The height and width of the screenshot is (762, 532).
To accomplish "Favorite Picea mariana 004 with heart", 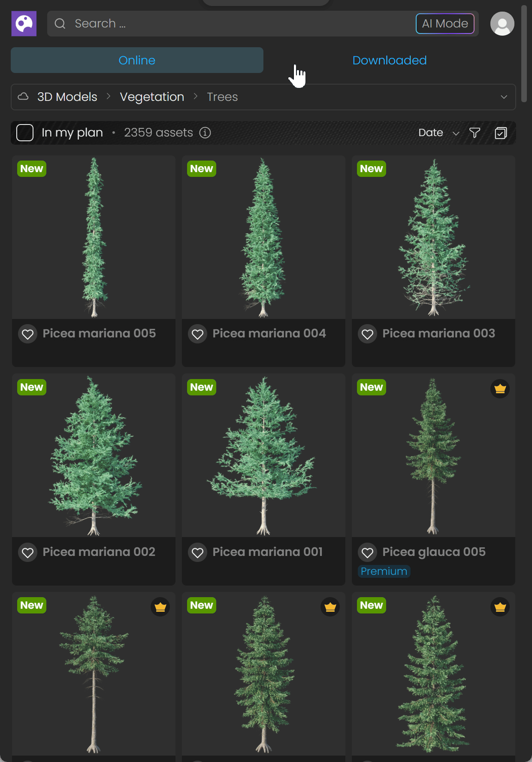I will [x=198, y=334].
